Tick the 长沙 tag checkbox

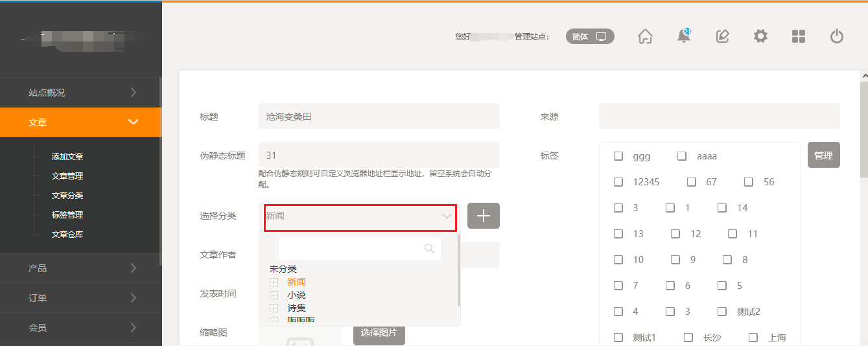point(688,338)
